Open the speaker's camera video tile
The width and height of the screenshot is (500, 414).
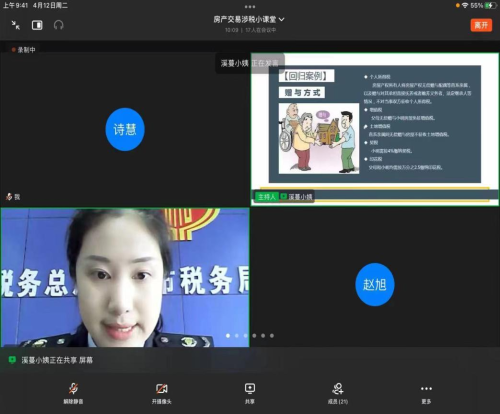point(125,277)
